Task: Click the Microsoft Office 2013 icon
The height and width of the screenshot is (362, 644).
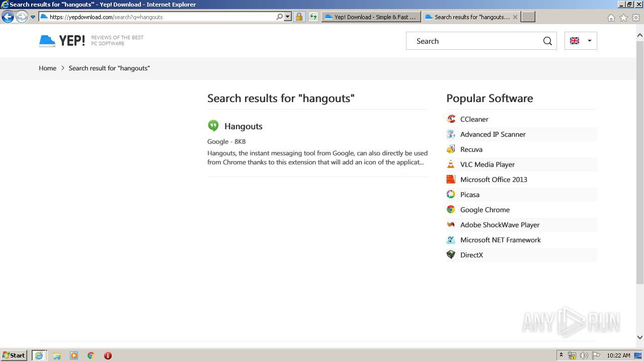Action: [451, 179]
